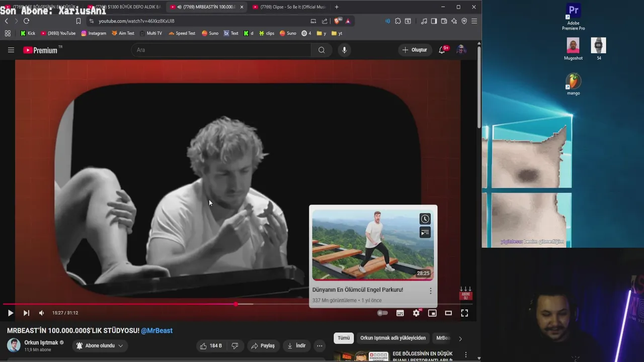The image size is (644, 362).
Task: Open the account avatar menu
Action: (x=461, y=50)
